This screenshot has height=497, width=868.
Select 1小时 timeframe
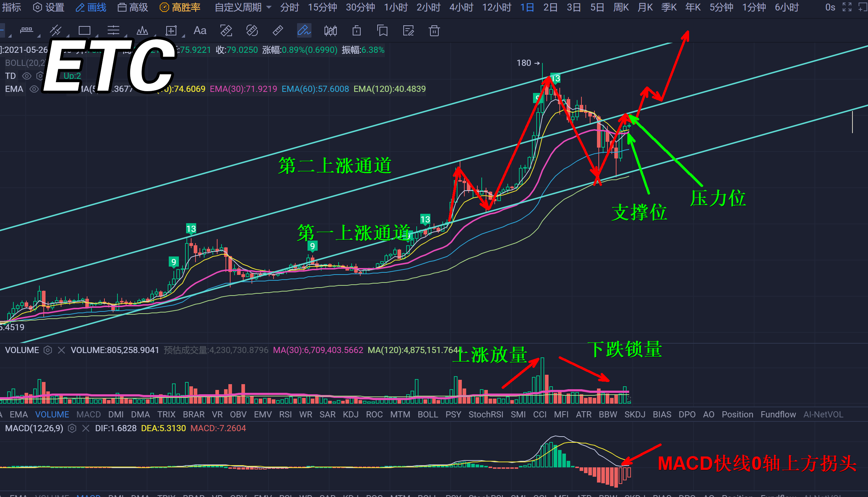coord(396,7)
